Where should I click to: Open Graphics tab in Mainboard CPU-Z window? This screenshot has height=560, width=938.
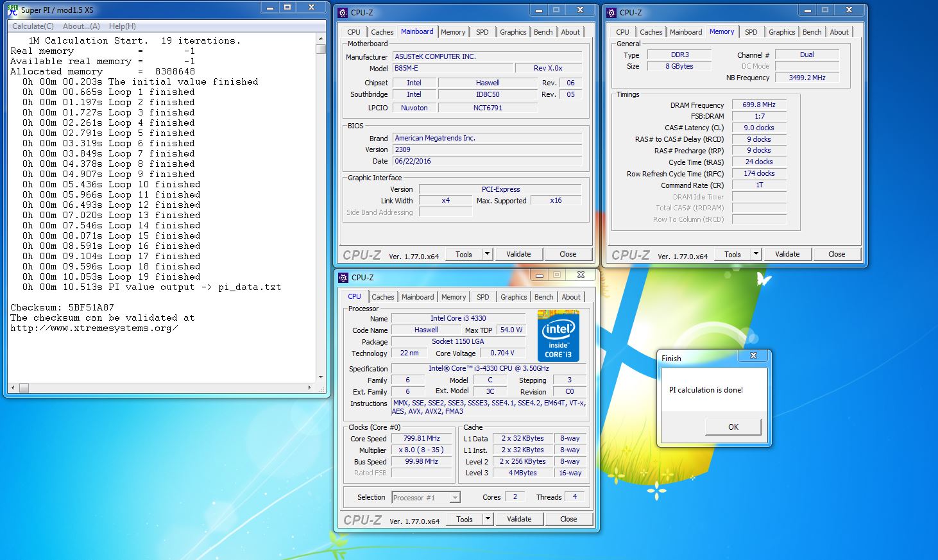[x=513, y=32]
